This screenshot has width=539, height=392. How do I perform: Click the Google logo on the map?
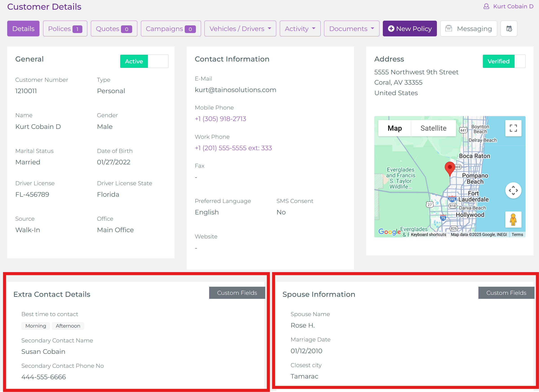pyautogui.click(x=389, y=231)
